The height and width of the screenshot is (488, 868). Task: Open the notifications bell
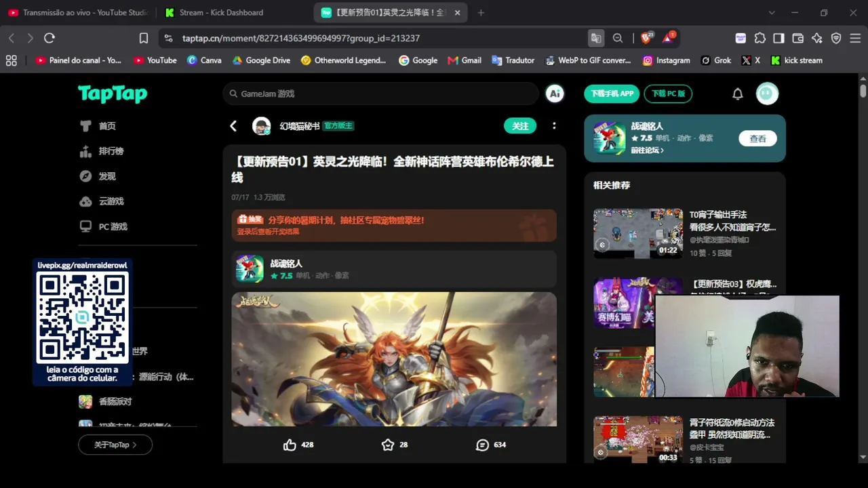738,94
